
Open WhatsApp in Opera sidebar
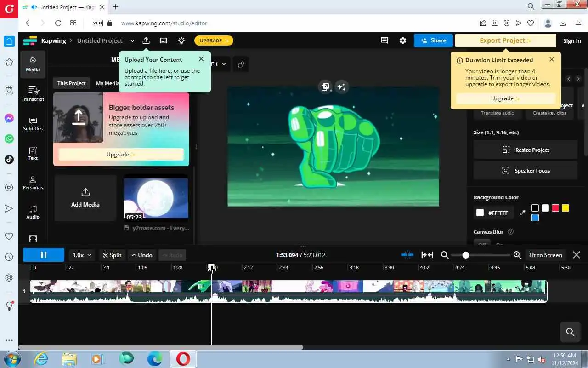coord(9,138)
